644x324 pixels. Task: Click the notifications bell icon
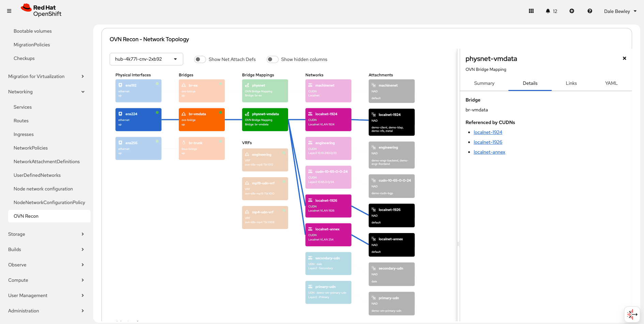tap(548, 11)
